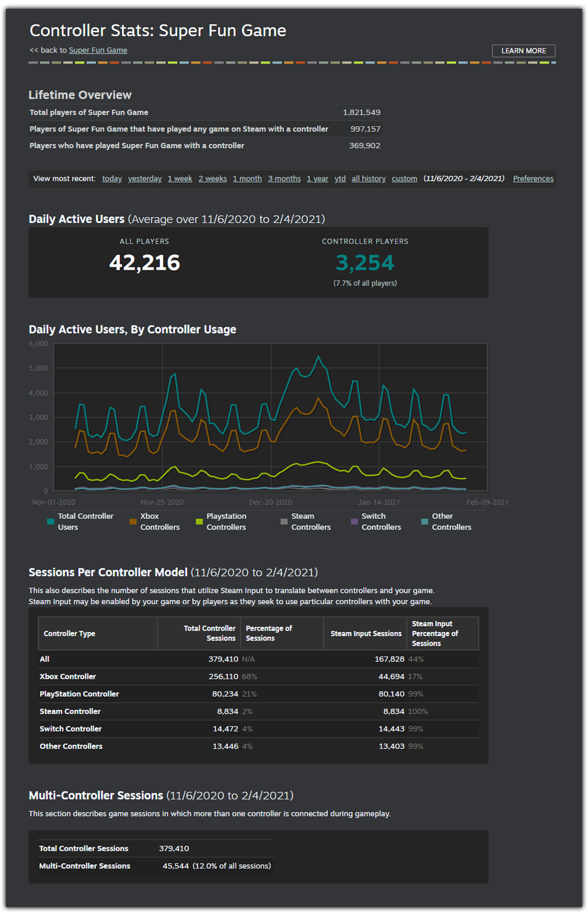This screenshot has width=588, height=916.
Task: Click the 'Steam Input Percentage of Sessions' header
Action: 443,634
